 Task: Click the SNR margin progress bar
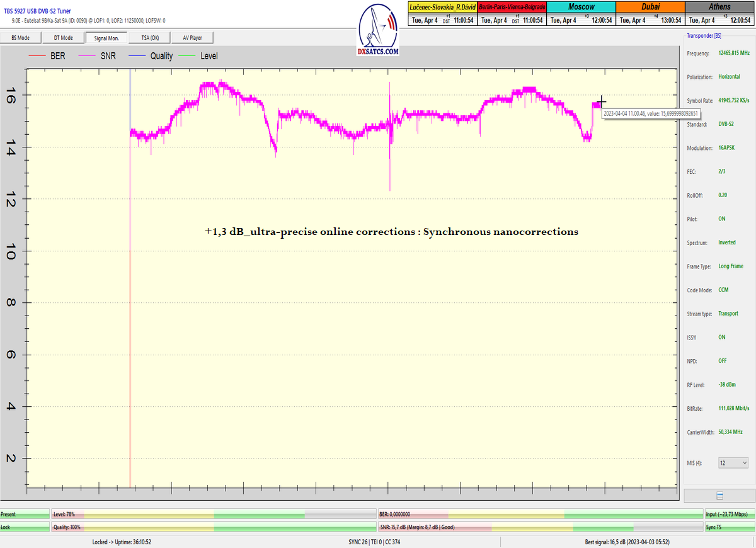pyautogui.click(x=541, y=527)
